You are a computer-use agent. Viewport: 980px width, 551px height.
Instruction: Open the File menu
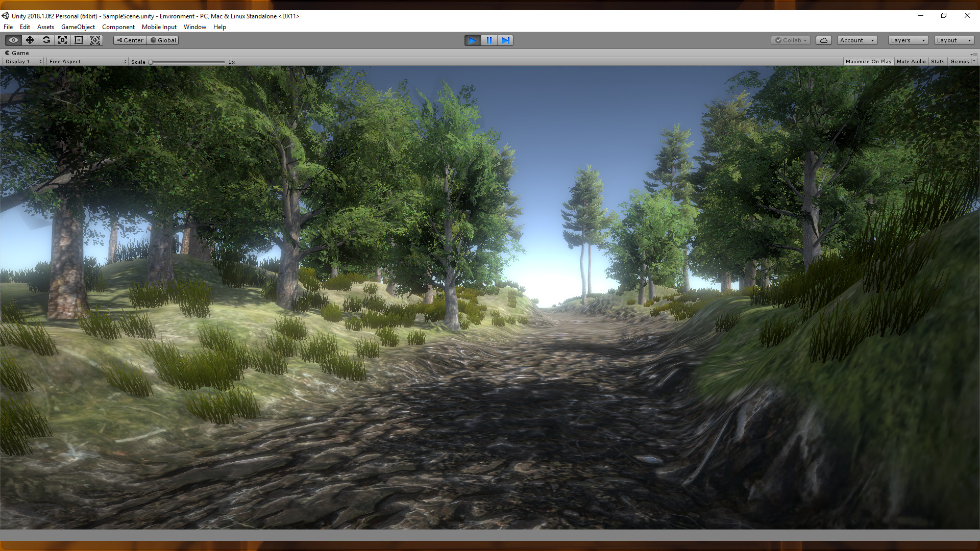click(8, 27)
